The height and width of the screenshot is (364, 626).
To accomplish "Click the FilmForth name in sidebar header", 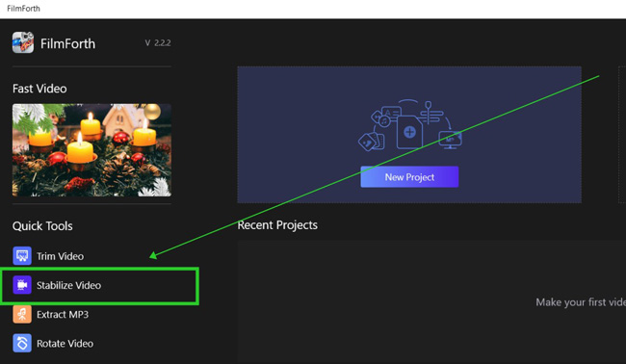I will 67,43.
